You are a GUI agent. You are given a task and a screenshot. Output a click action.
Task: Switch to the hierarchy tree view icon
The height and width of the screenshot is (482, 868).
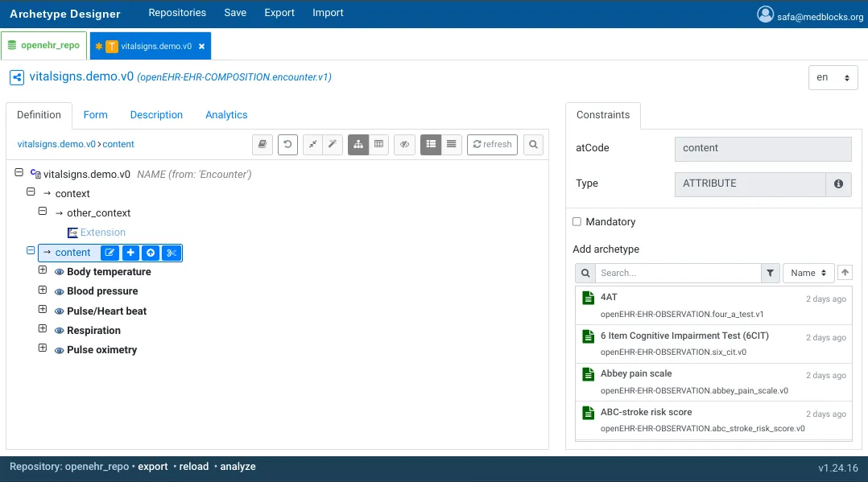(x=358, y=145)
